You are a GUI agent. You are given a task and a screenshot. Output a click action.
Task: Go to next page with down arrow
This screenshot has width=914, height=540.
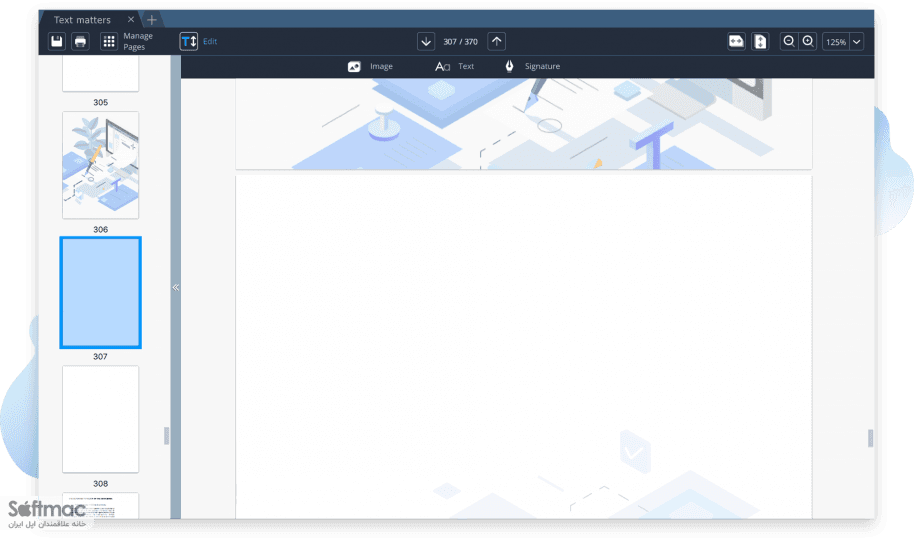click(426, 41)
